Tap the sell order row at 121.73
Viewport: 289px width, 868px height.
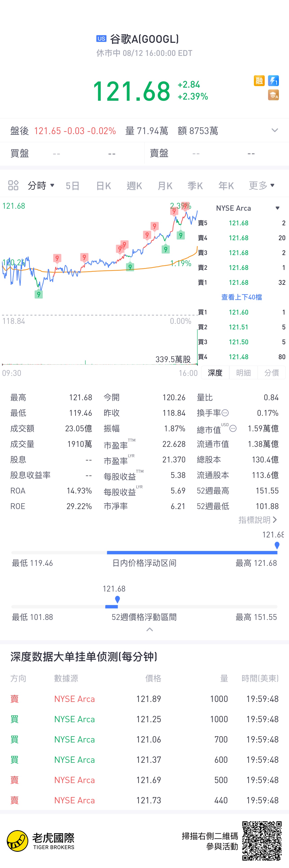(145, 800)
